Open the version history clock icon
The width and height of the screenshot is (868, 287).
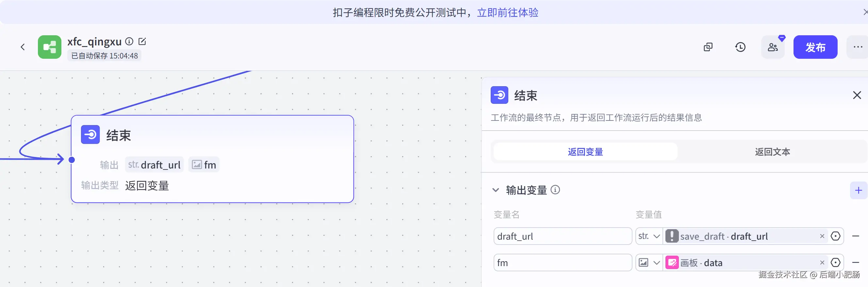tap(740, 47)
